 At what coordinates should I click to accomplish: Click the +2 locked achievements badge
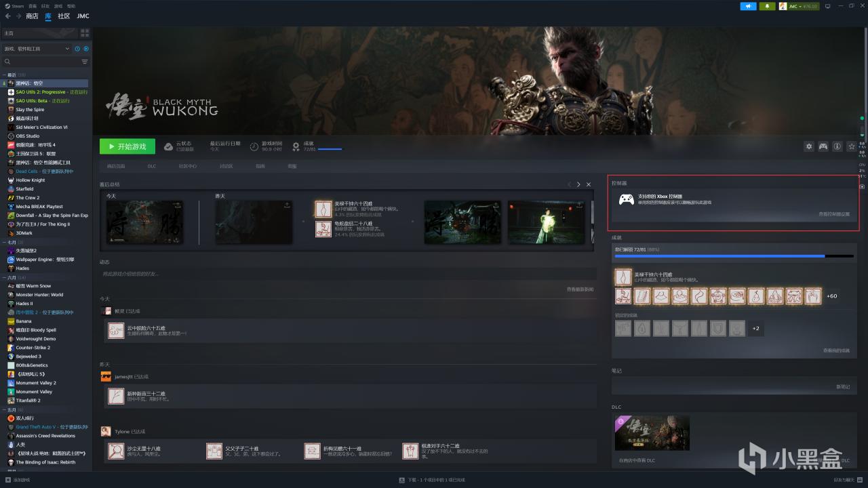[755, 329]
